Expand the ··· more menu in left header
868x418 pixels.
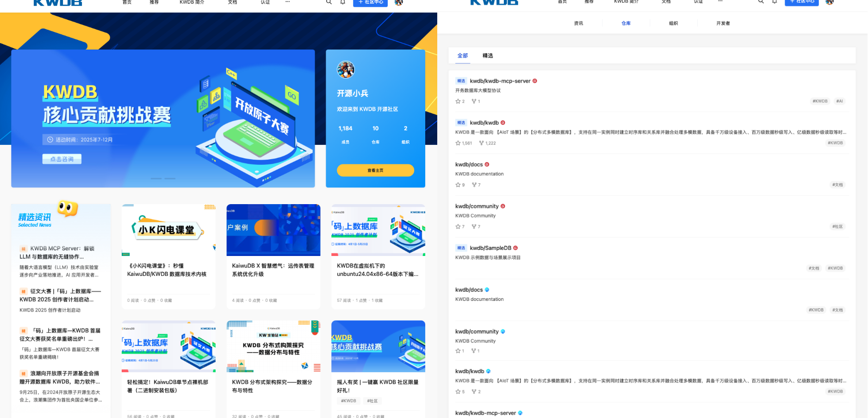287,2
